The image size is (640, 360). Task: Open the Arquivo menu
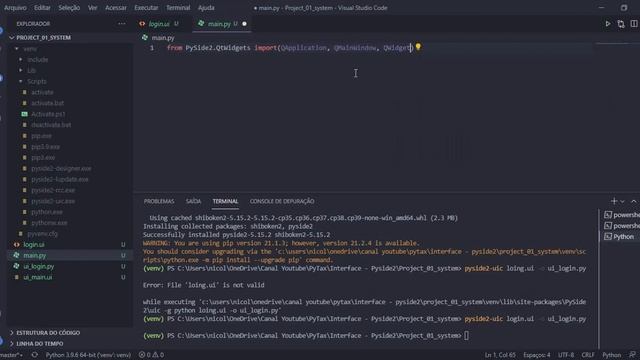pos(15,8)
